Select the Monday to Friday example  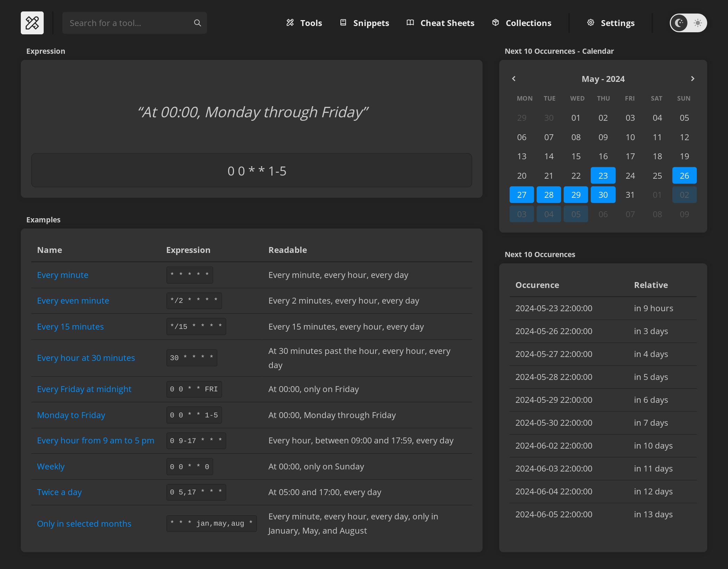coord(71,415)
